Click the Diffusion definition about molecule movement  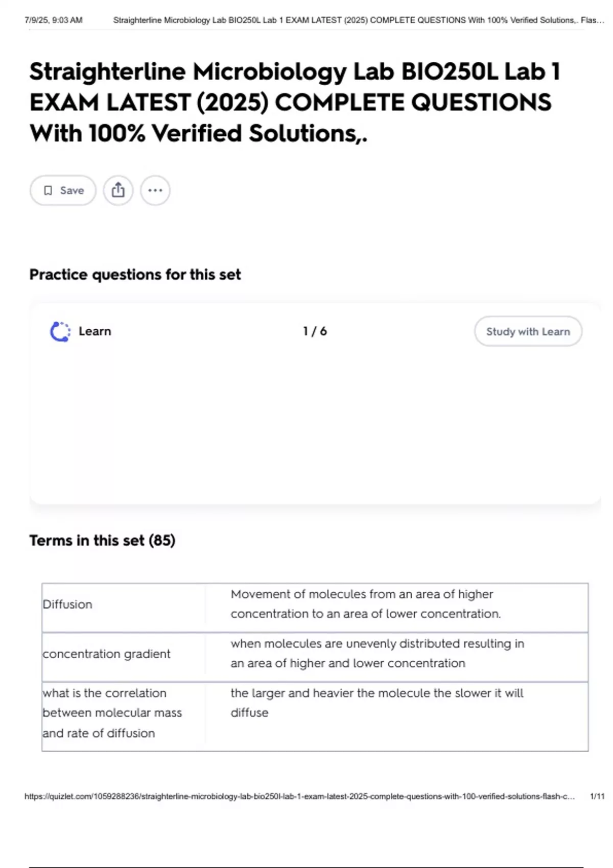[x=365, y=604]
